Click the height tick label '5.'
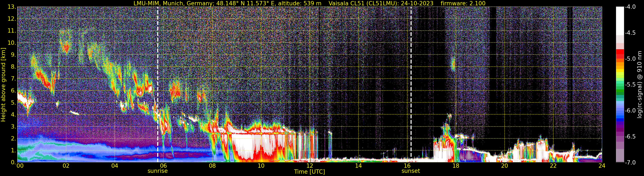 coord(13,103)
